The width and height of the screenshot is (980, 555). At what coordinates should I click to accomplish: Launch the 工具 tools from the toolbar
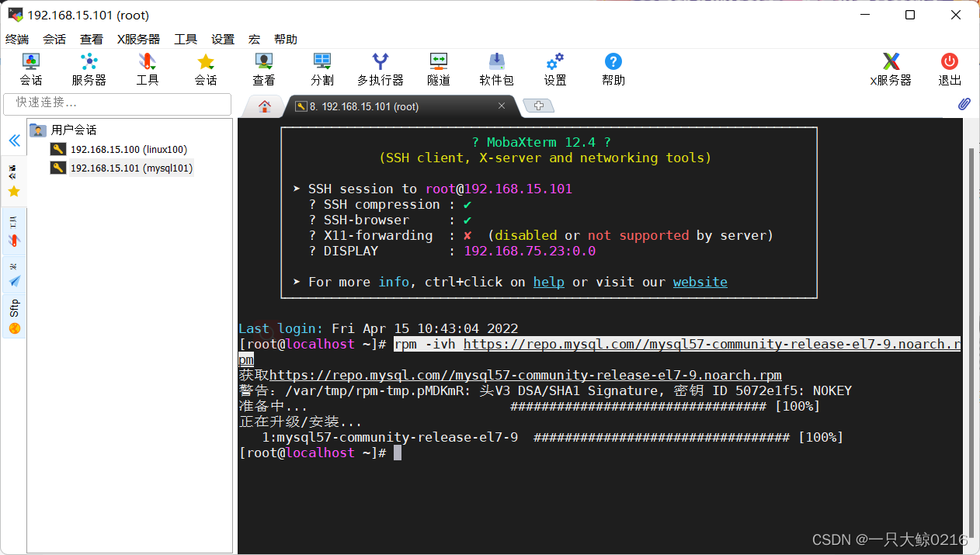tap(147, 68)
